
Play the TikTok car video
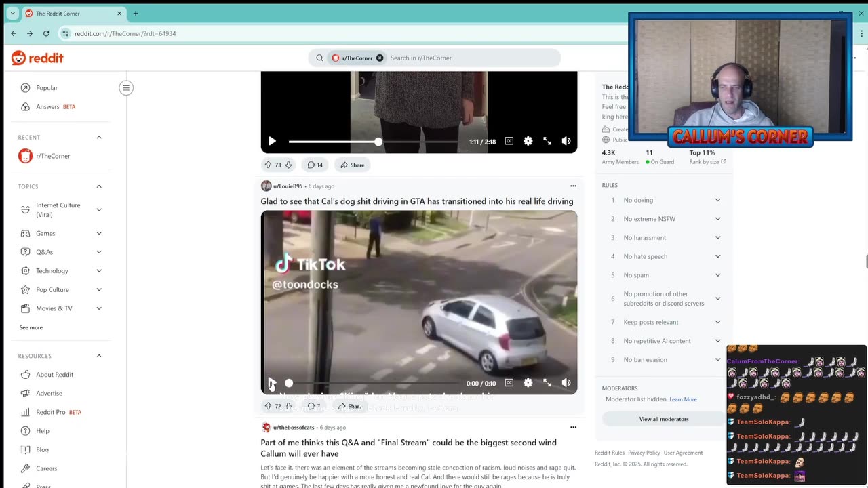coord(272,383)
